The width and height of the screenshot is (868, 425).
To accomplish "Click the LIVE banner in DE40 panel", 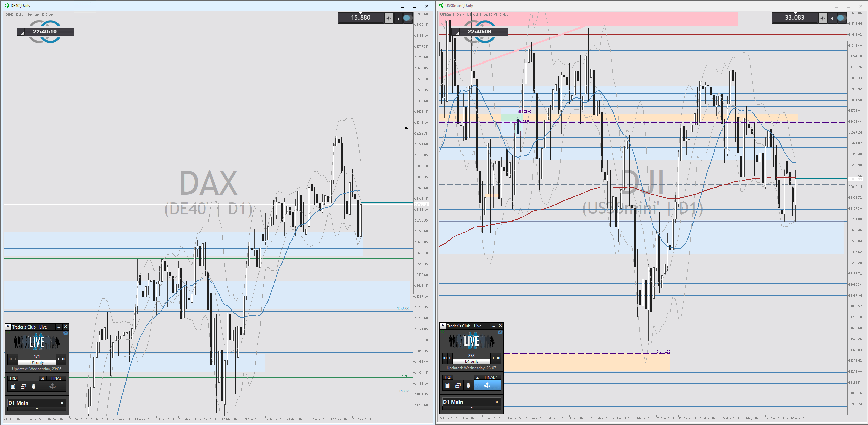I will pos(37,342).
